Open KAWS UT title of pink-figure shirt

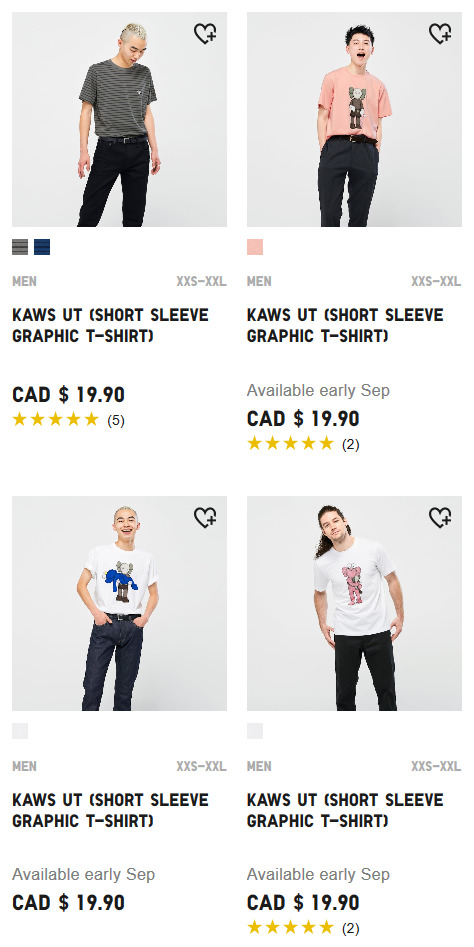point(345,811)
